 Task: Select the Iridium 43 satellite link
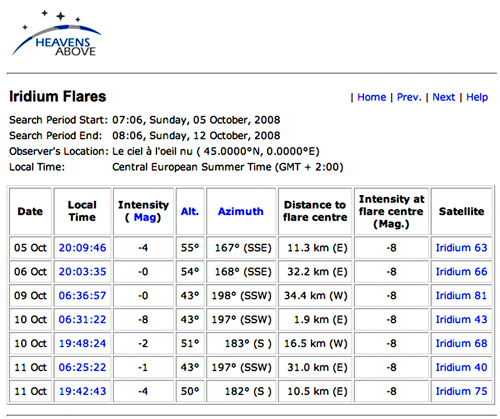click(x=461, y=319)
